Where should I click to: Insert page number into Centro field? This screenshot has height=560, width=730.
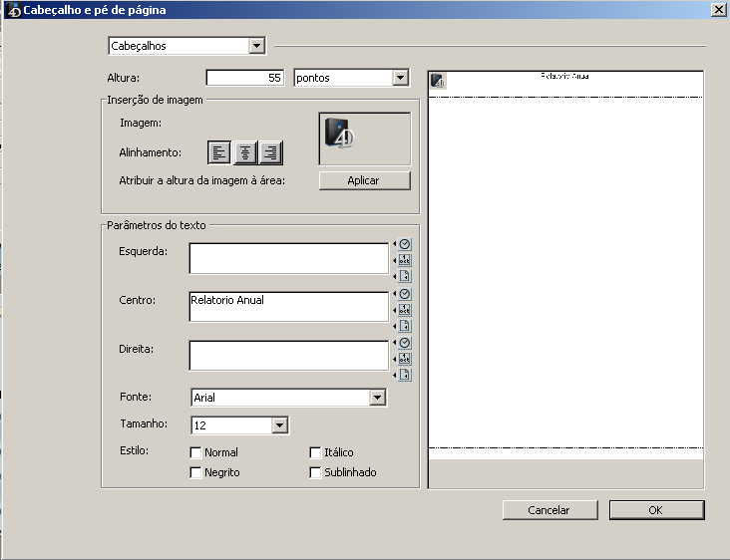tap(405, 326)
